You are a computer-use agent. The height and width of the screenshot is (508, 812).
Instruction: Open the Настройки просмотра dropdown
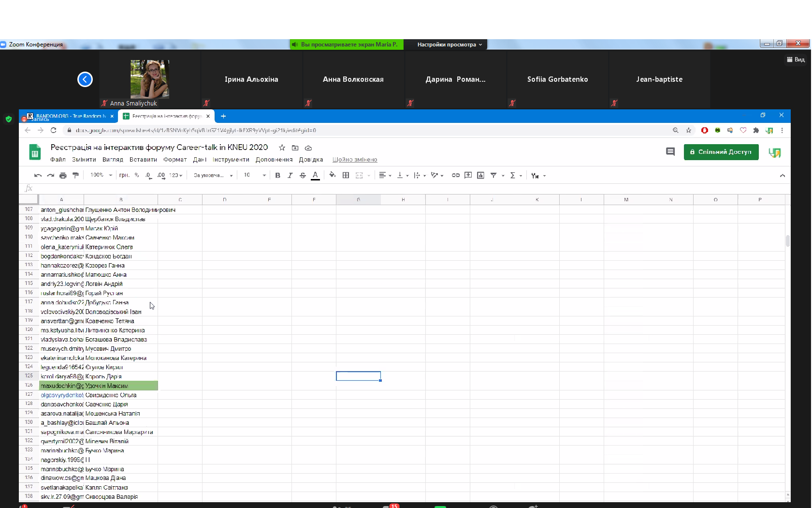coord(449,45)
